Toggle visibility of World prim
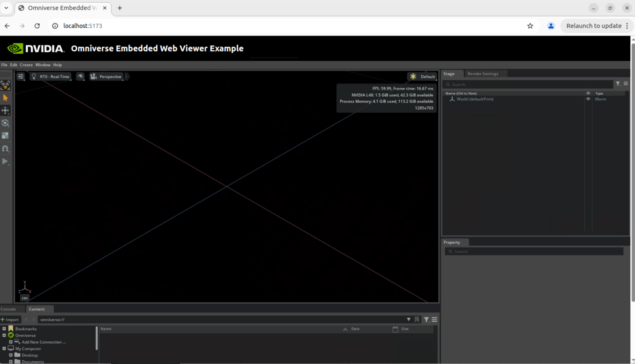Viewport: 635px width, 364px height. tap(588, 99)
